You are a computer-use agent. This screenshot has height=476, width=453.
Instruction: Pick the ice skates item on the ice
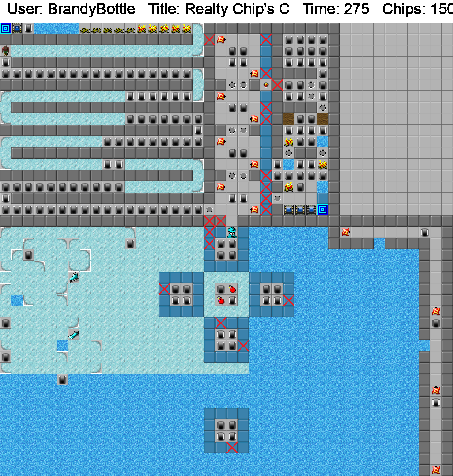pyautogui.click(x=74, y=278)
